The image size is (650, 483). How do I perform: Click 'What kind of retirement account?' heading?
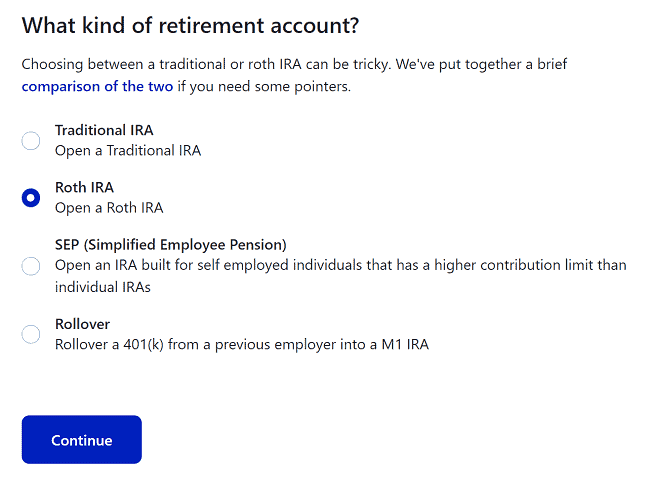point(191,25)
